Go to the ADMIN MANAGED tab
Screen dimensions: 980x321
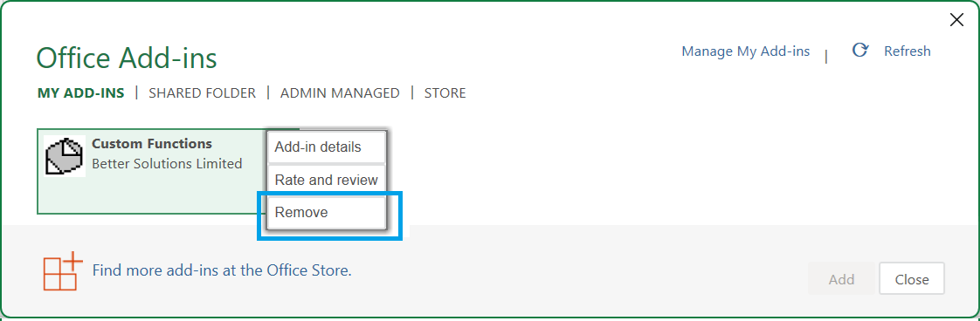tap(340, 93)
